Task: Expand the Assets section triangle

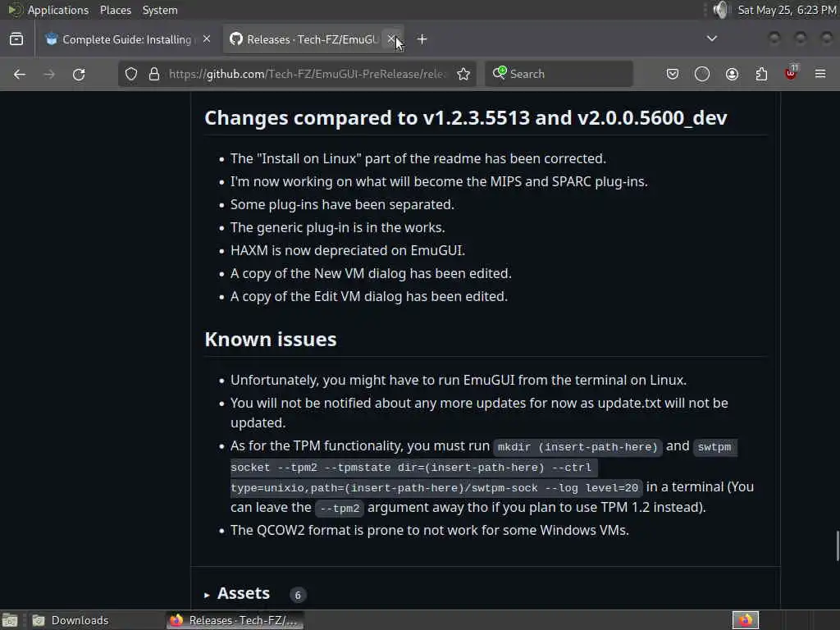Action: coord(207,595)
